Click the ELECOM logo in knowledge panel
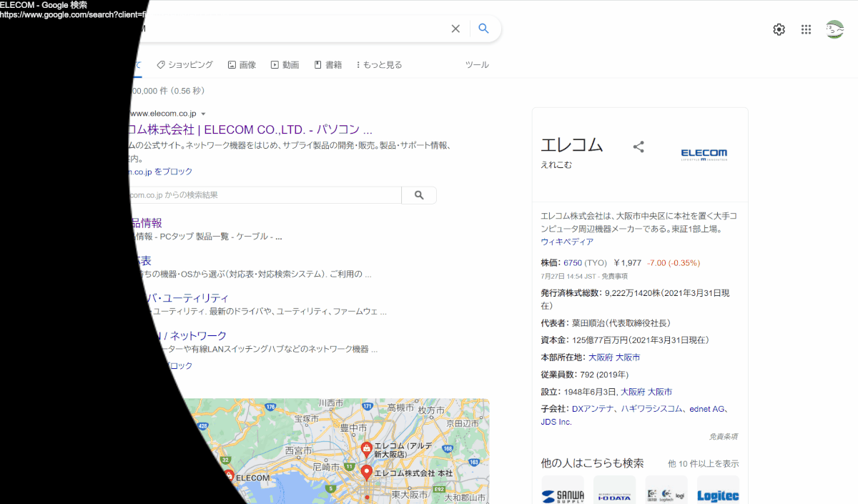The height and width of the screenshot is (504, 858). point(704,154)
